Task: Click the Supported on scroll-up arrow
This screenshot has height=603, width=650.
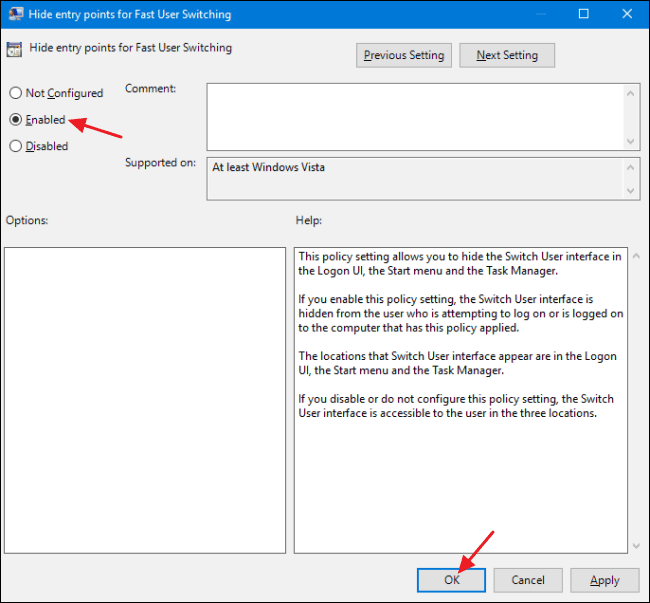Action: [x=631, y=167]
